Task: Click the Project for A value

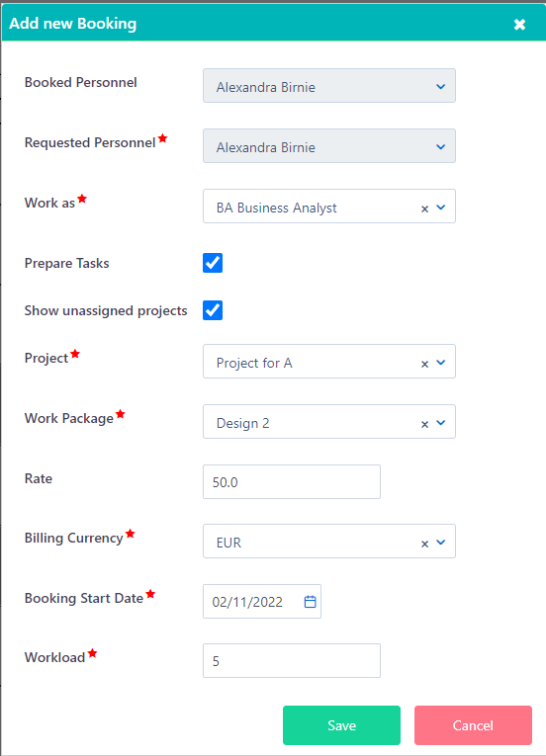Action: 254,363
